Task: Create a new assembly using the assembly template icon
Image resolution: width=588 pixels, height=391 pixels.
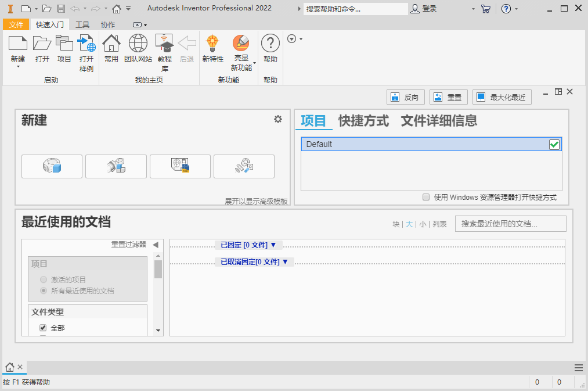Action: pos(116,167)
